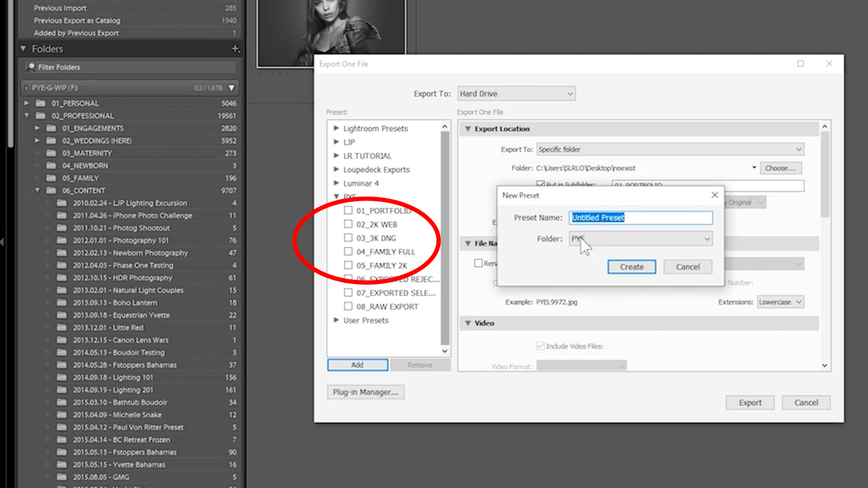Enable the 01_PORTFOLIO preset checkbox
This screenshot has height=488, width=868.
(x=348, y=210)
